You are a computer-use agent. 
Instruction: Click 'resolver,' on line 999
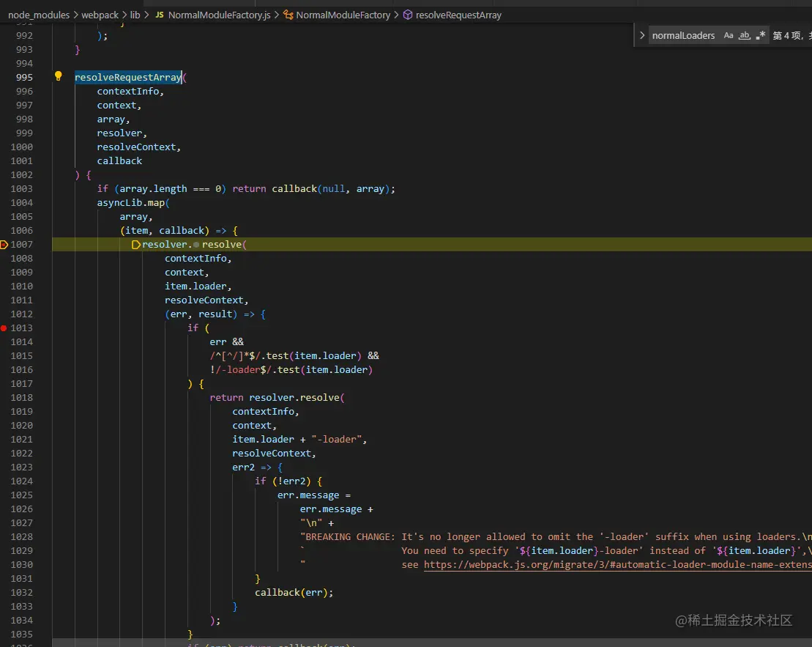click(122, 133)
